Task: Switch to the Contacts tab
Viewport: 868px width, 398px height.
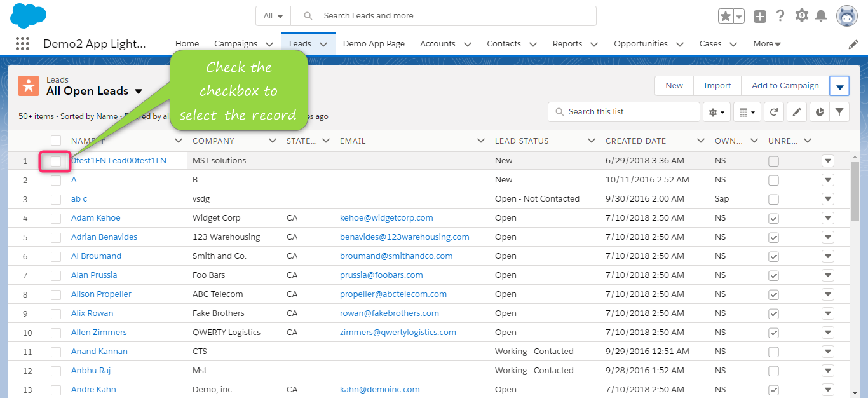Action: pos(504,44)
